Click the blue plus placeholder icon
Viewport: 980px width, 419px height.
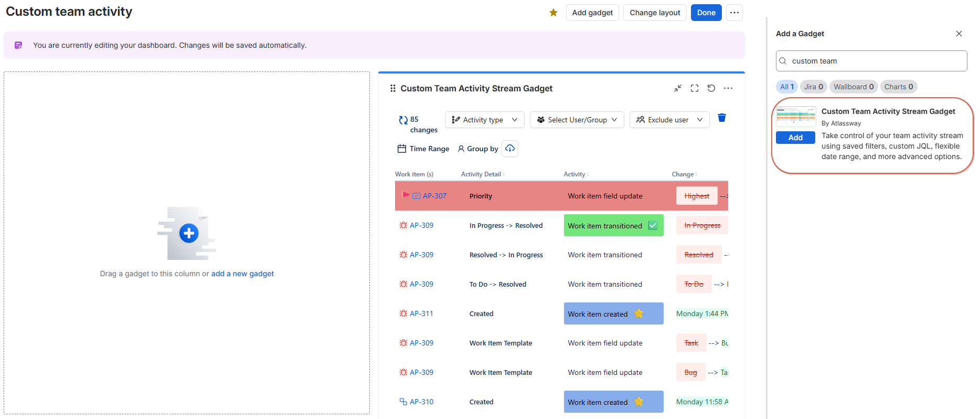coord(189,233)
